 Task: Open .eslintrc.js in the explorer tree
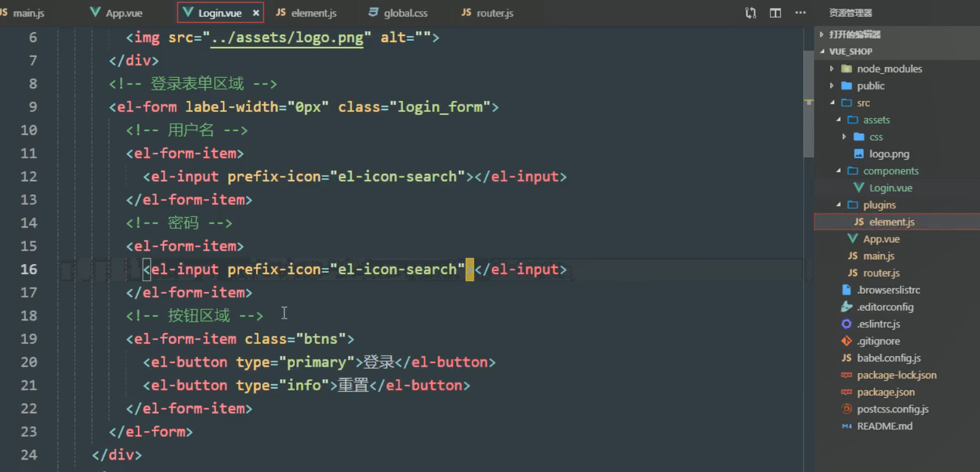tap(878, 324)
